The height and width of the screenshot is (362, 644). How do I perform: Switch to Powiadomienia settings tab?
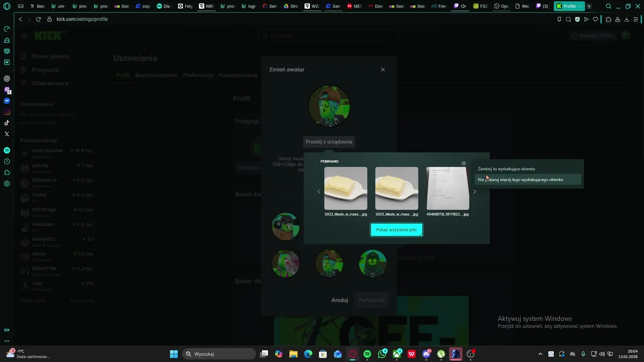238,75
